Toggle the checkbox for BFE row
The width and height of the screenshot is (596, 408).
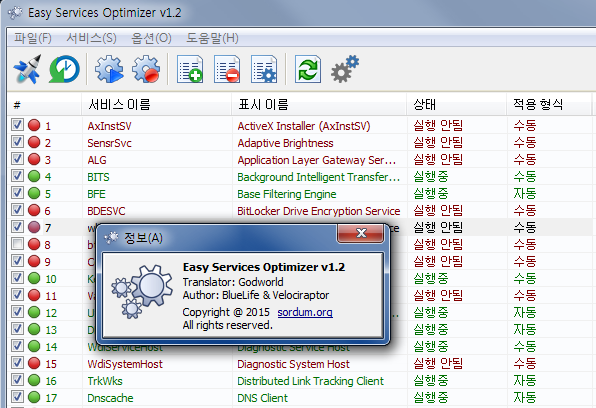pos(17,192)
